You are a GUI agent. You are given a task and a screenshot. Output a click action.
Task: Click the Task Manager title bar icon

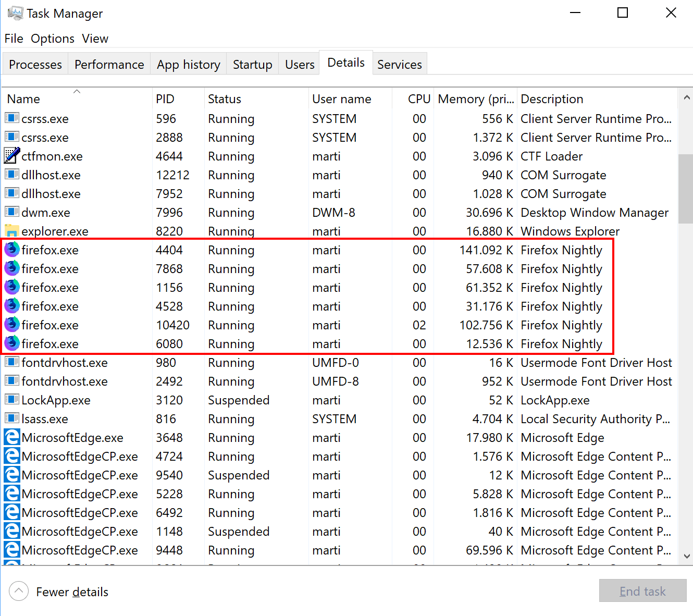click(x=15, y=13)
